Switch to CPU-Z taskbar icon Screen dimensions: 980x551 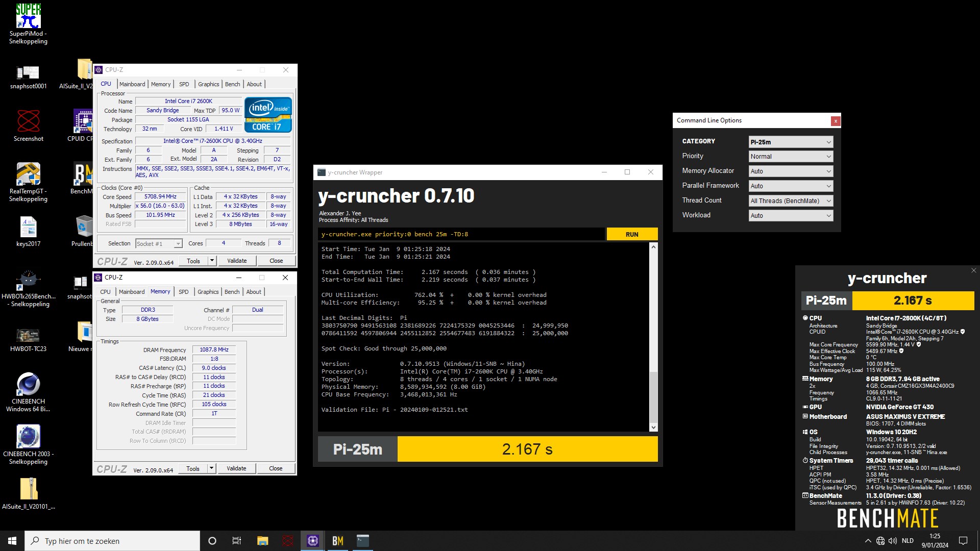(312, 541)
